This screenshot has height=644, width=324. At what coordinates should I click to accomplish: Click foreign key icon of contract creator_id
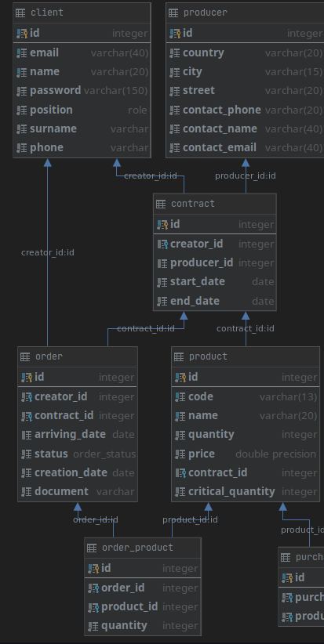pyautogui.click(x=162, y=244)
